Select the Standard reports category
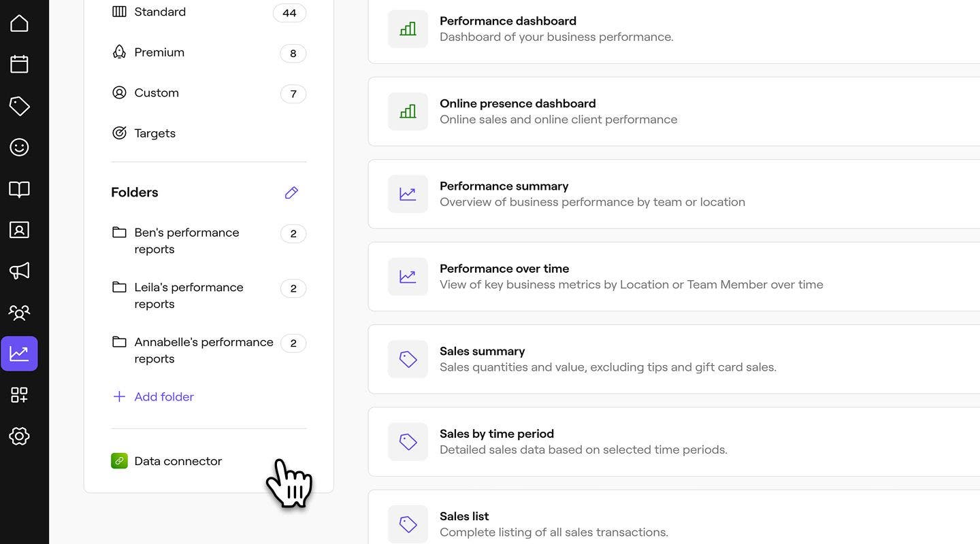 pyautogui.click(x=160, y=12)
